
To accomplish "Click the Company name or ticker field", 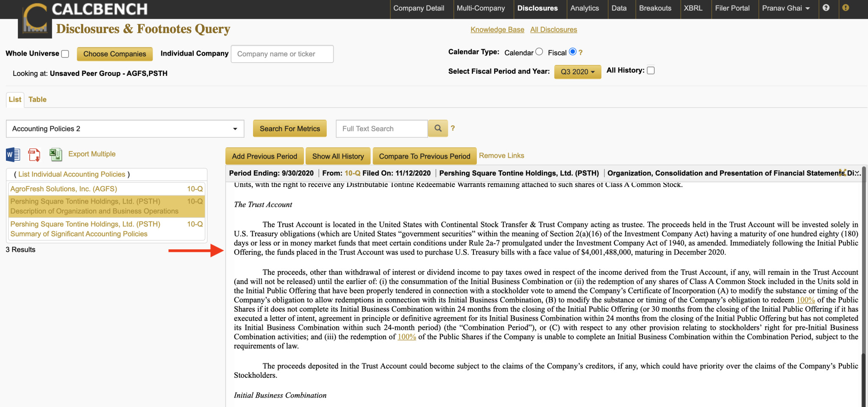I will point(282,54).
